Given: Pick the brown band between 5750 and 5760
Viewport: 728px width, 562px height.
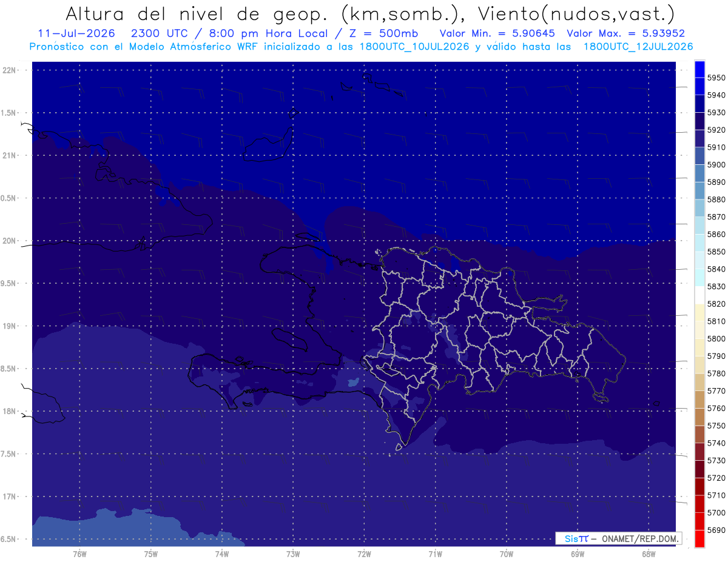Looking at the screenshot, I should click(699, 417).
